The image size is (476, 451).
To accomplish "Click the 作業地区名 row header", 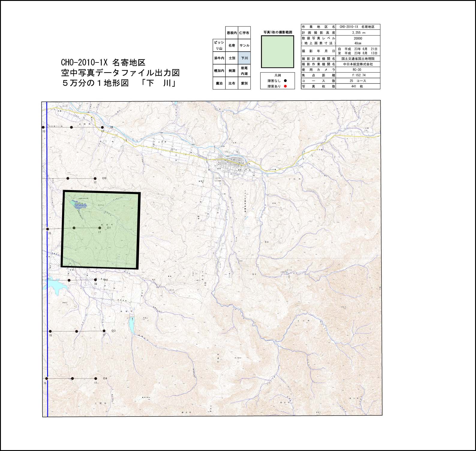I will coord(319,27).
